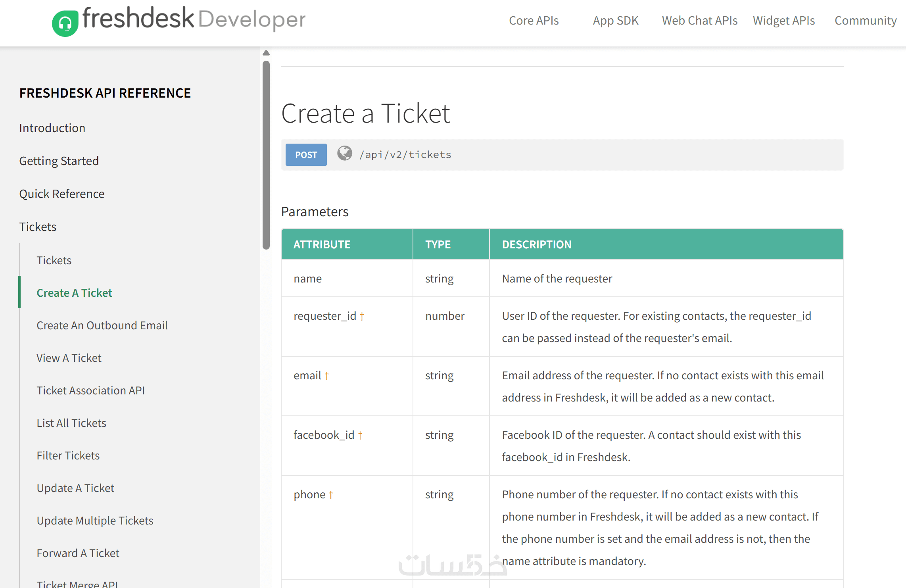Screen dimensions: 906x588
Task: Open the Getting Started section
Action: (x=59, y=161)
